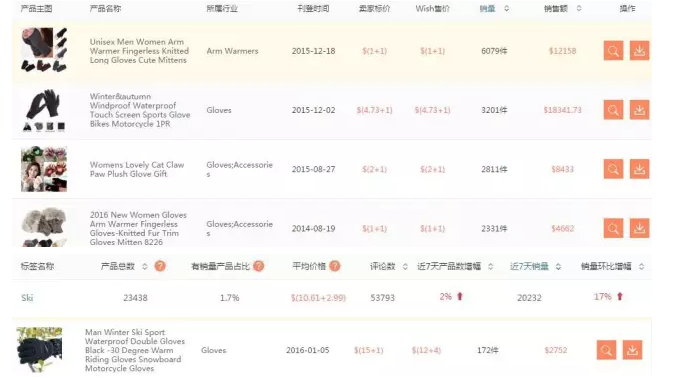Viewport: 675px width, 388px height.
Task: Click search icon for Windproof Touch Screen Glove
Action: [613, 110]
